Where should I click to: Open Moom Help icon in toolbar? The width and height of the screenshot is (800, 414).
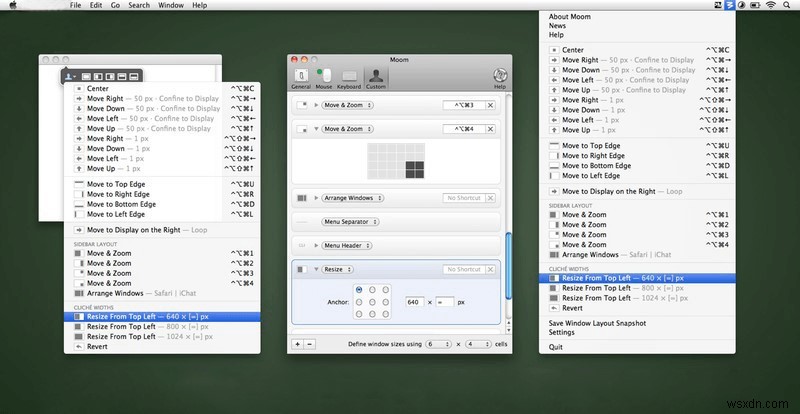pyautogui.click(x=499, y=77)
